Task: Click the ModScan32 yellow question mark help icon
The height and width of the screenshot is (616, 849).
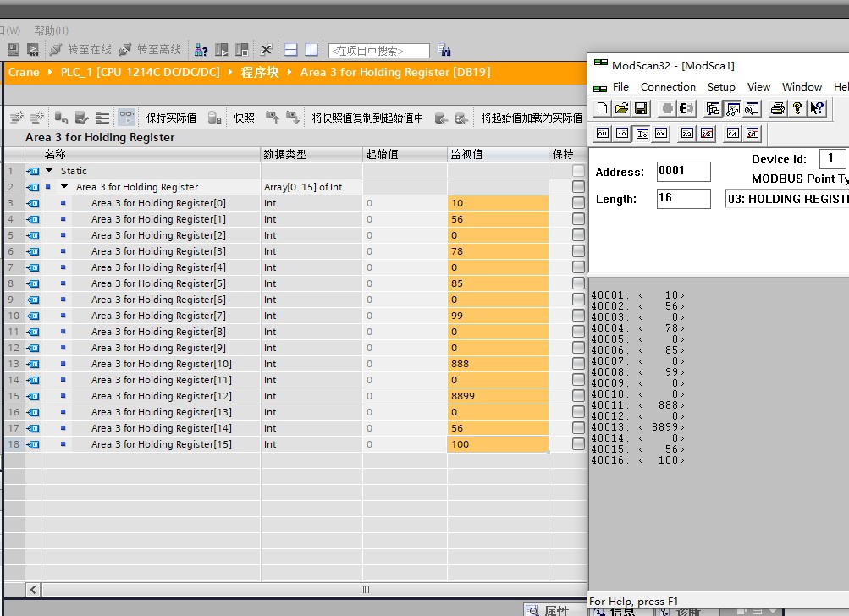Action: tap(797, 108)
